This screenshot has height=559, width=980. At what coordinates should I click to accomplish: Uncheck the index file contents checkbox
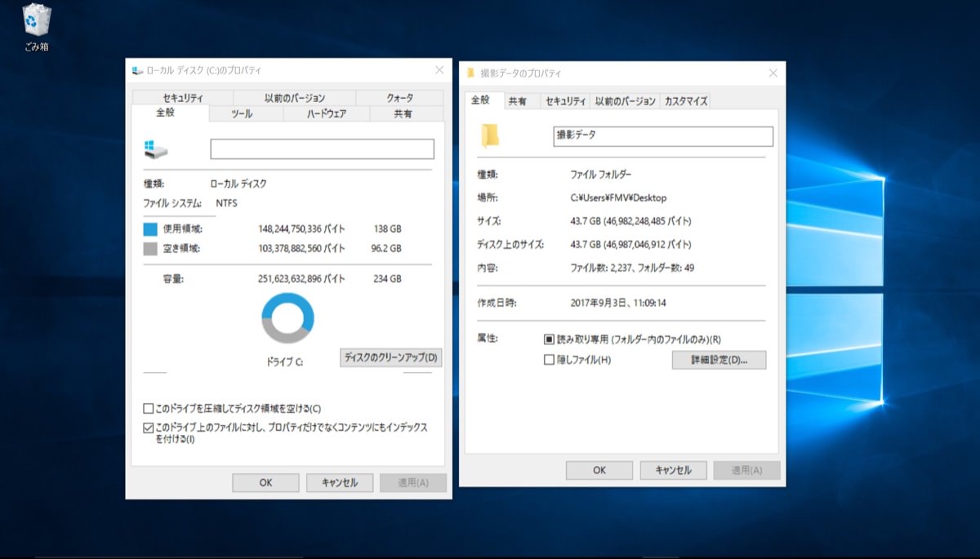pyautogui.click(x=148, y=428)
